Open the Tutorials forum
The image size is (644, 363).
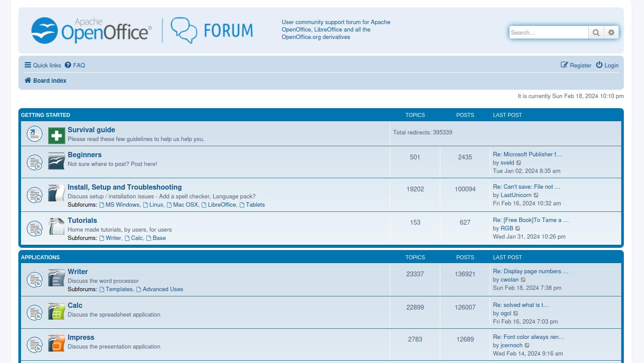(82, 220)
